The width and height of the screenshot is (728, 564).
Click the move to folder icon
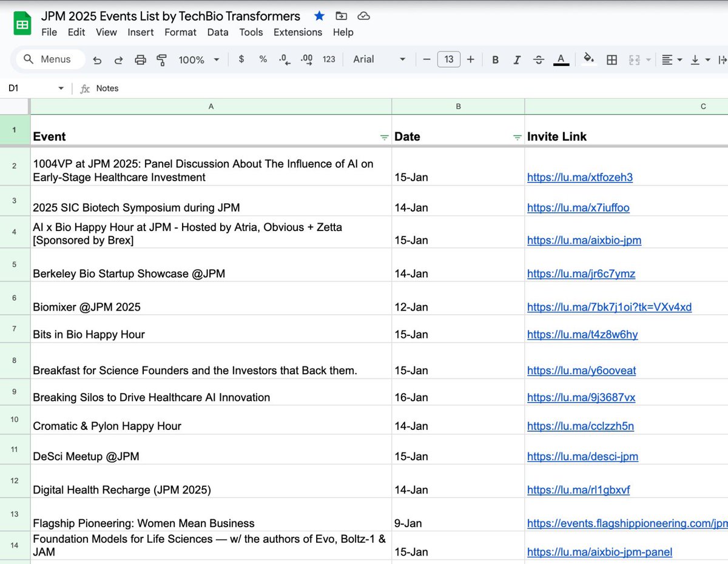point(342,16)
